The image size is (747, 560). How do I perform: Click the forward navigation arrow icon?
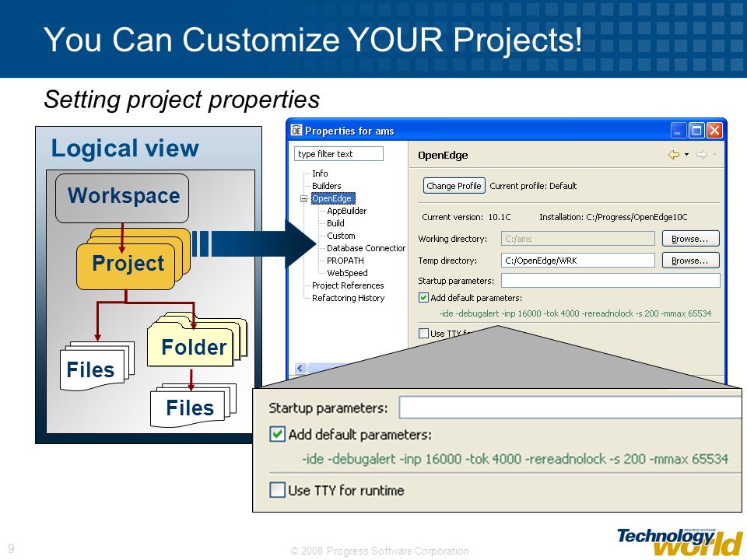click(701, 154)
